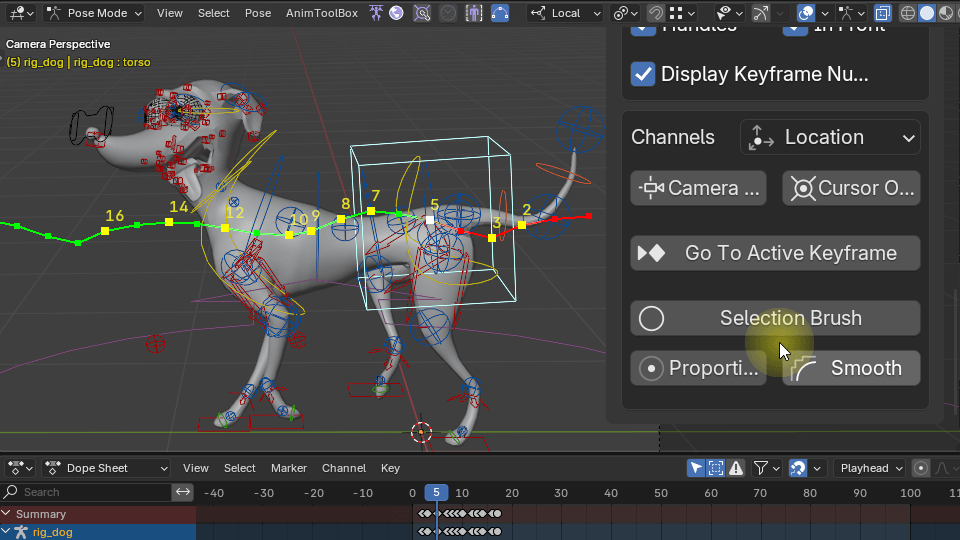
Task: Toggle the overlays button in viewport header
Action: (806, 13)
